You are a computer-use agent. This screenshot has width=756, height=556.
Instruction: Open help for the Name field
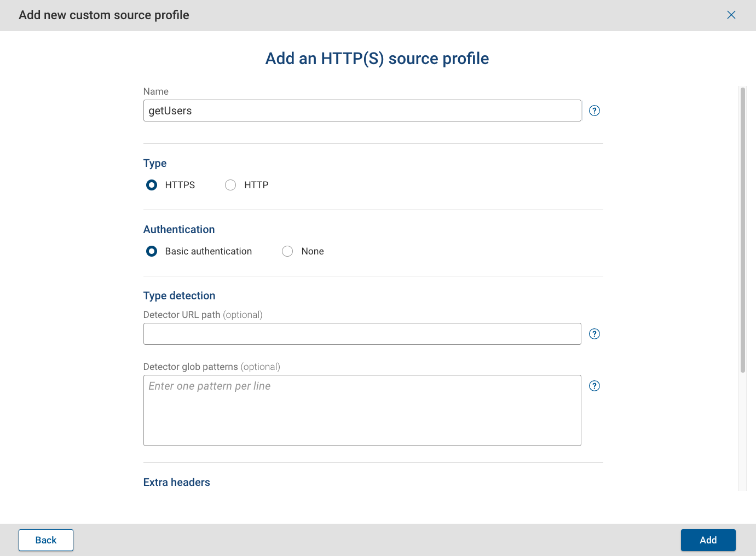[594, 111]
